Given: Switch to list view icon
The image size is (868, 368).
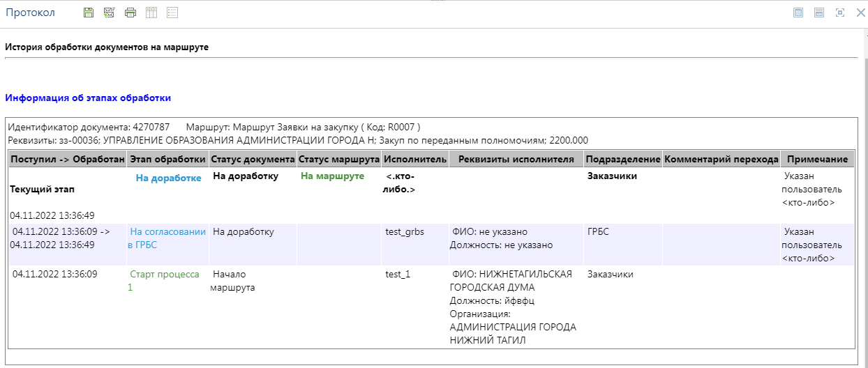Looking at the screenshot, I should pos(172,13).
